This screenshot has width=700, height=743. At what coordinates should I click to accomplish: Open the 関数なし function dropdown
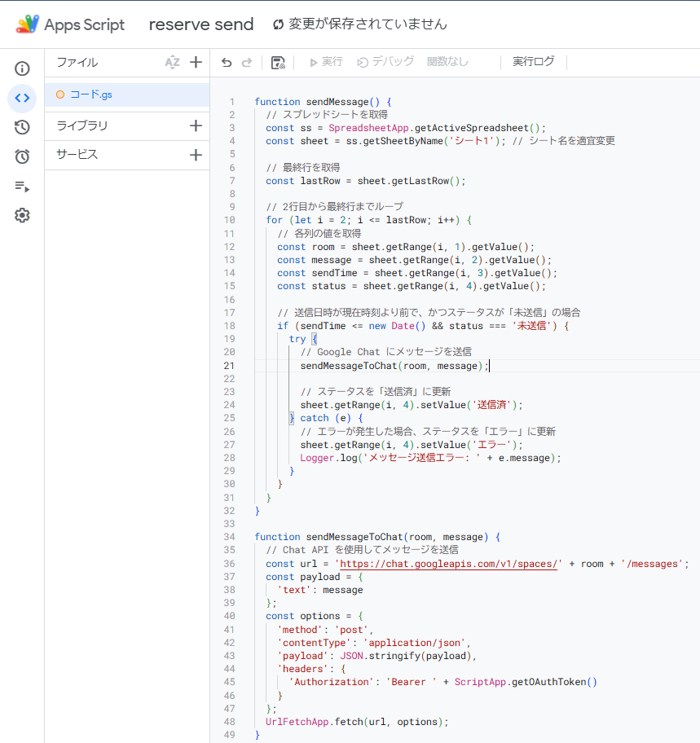(x=447, y=62)
